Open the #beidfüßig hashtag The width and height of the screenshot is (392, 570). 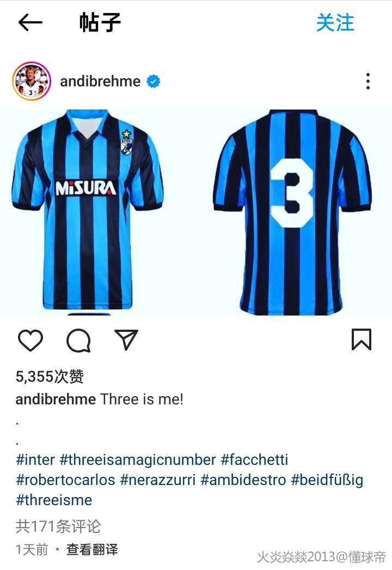(327, 480)
